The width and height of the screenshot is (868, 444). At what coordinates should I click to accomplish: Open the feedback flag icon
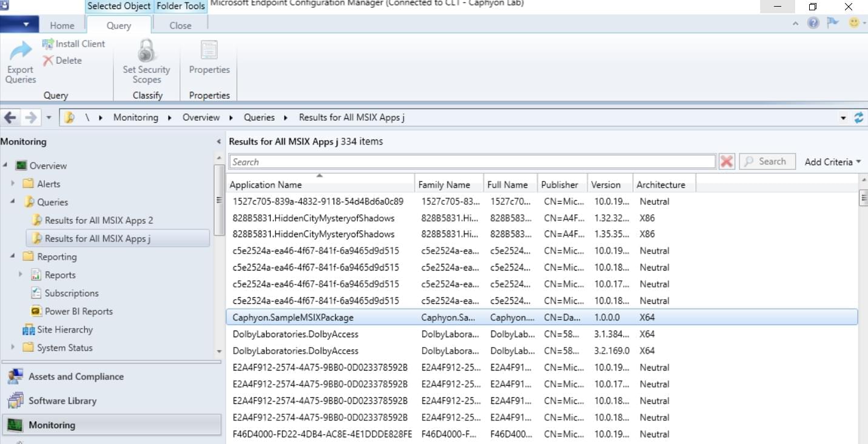point(832,22)
